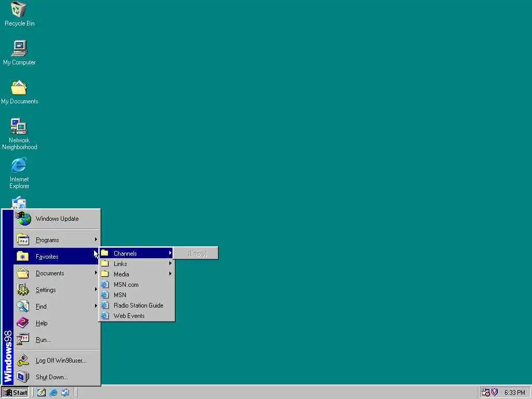The width and height of the screenshot is (532, 399).
Task: Select the My Computer desktop icon
Action: (19, 52)
